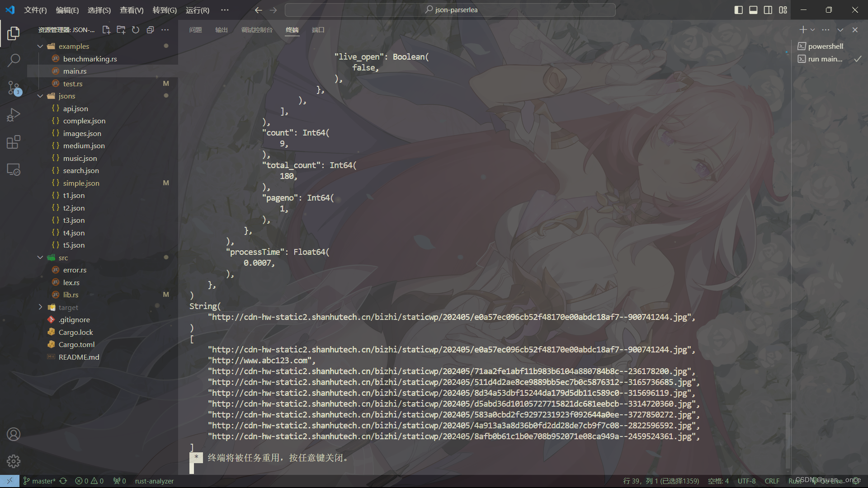Toggle the secondary side bar layout icon
The image size is (868, 488).
tap(768, 10)
